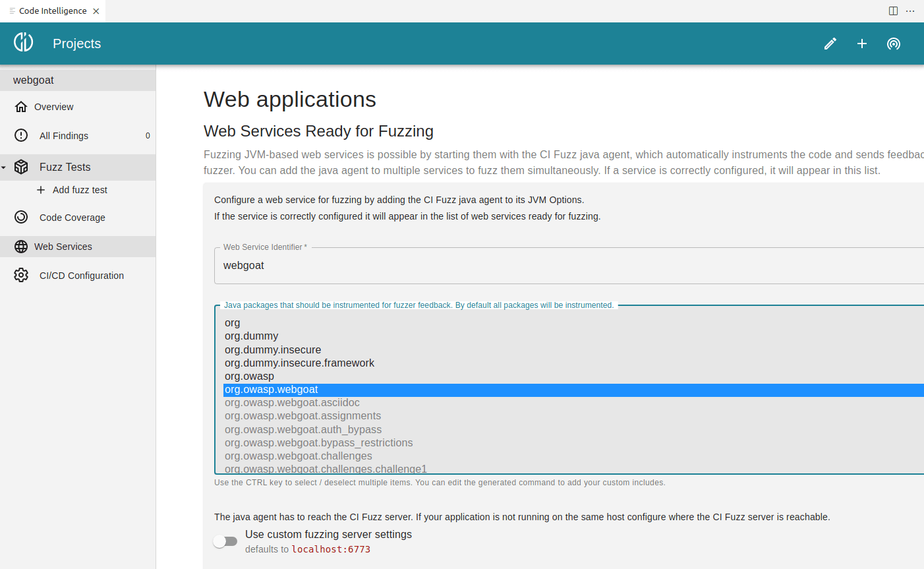Collapse the Fuzz Tests tree arrow
This screenshot has height=569, width=924.
(x=4, y=167)
